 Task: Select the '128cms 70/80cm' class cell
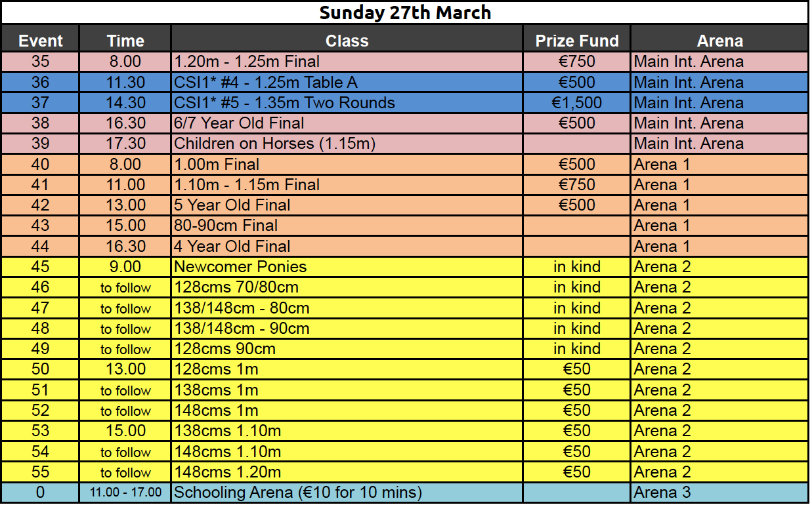(347, 287)
